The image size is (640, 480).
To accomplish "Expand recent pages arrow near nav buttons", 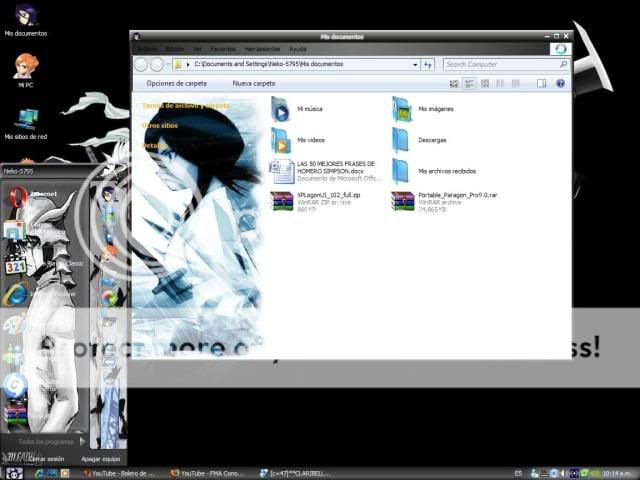I will [168, 65].
